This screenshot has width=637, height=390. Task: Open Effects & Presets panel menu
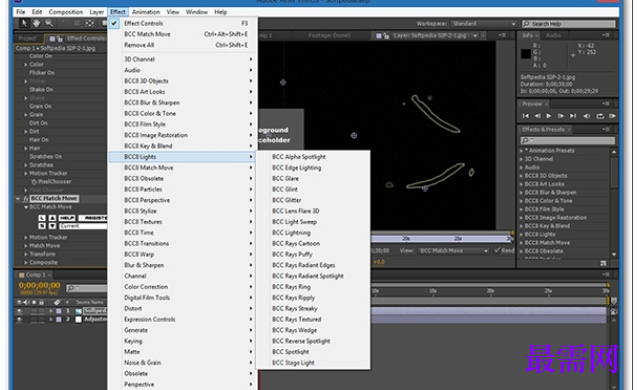[606, 129]
